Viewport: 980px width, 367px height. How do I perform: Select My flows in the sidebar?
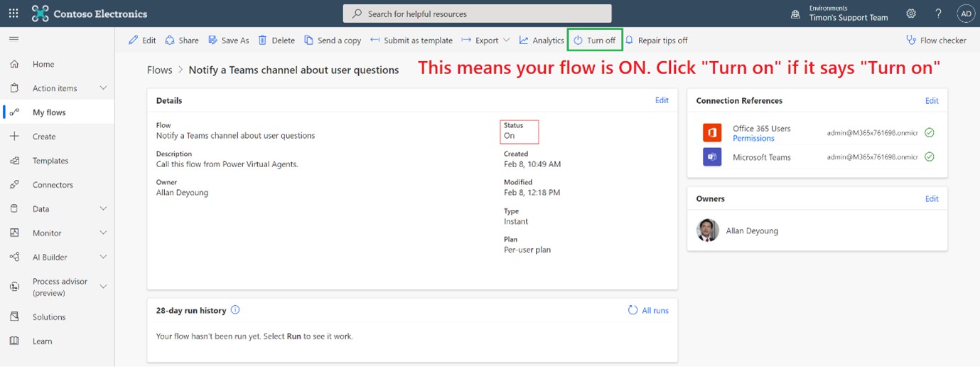(x=58, y=112)
